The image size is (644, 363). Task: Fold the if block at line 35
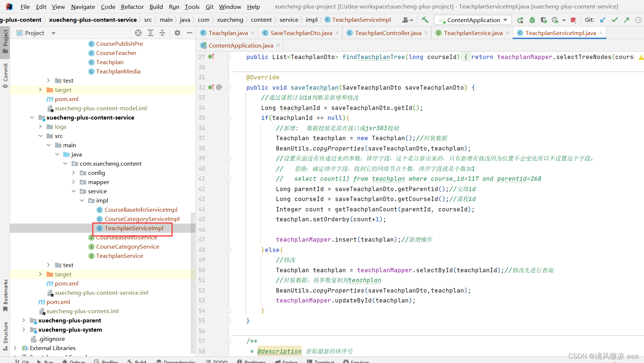point(229,118)
